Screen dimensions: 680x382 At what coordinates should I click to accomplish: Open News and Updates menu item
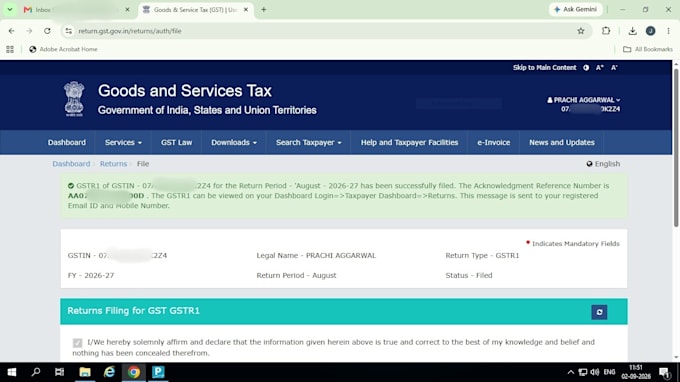coord(562,143)
